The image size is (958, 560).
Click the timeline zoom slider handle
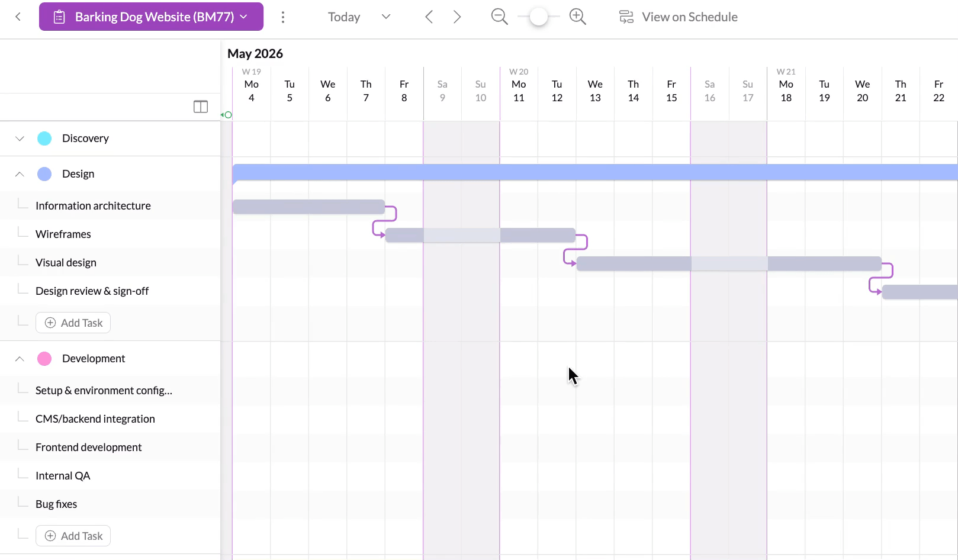(x=538, y=17)
